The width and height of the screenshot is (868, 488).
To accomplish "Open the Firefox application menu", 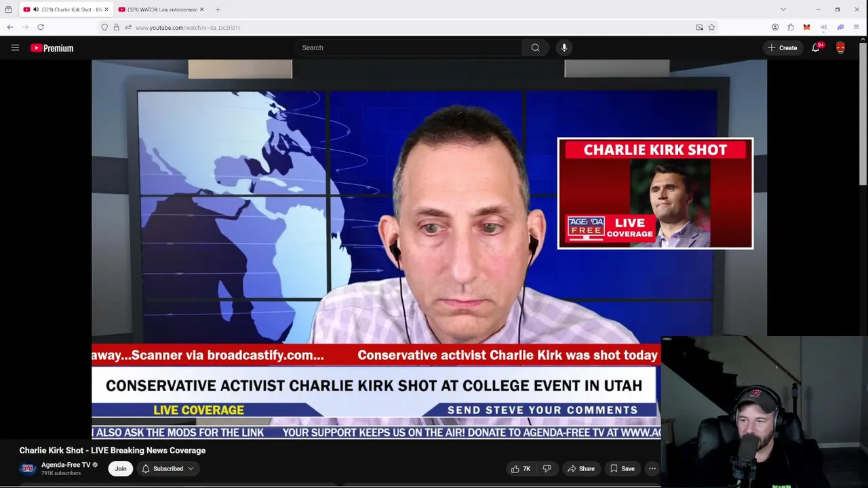I will pyautogui.click(x=856, y=27).
